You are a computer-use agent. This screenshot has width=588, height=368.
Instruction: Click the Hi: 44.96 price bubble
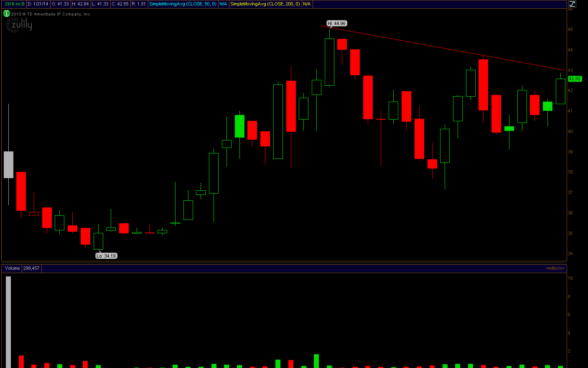click(337, 23)
